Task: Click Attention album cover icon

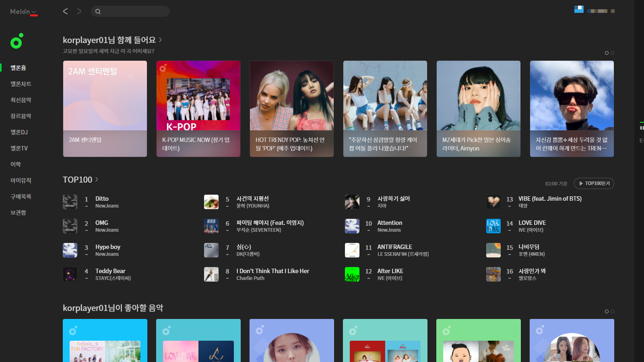Action: 352,226
